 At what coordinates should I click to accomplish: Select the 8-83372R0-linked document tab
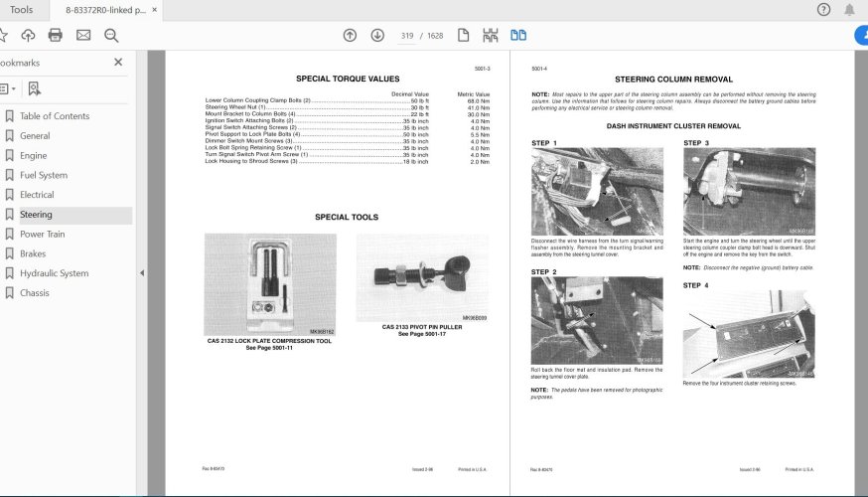[x=105, y=10]
